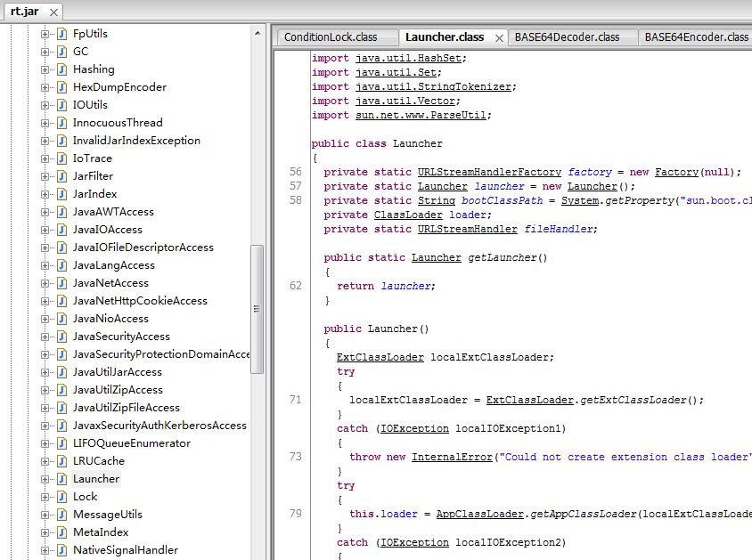This screenshot has height=560, width=752.
Task: Click the LRUCache class file icon
Action: point(61,461)
